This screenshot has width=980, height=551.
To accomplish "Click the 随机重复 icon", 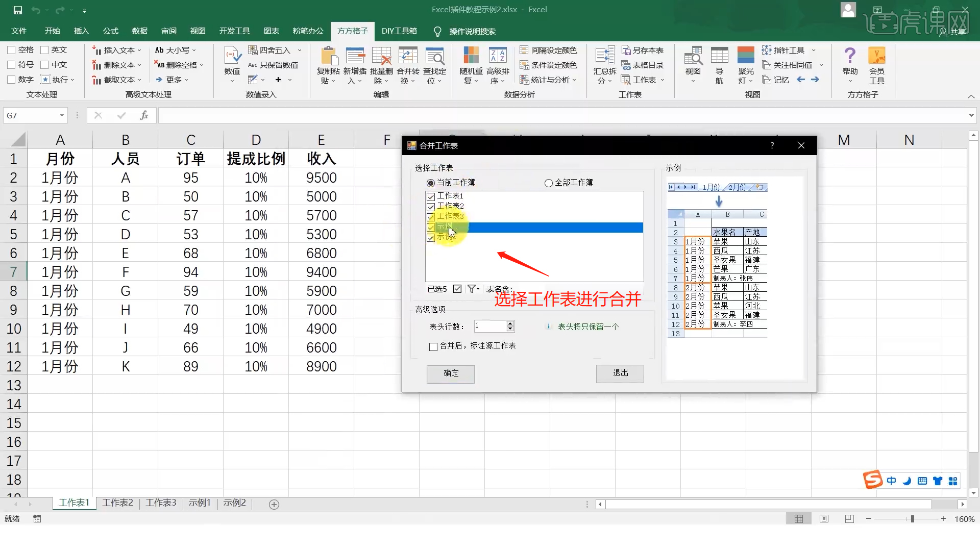I will point(471,55).
